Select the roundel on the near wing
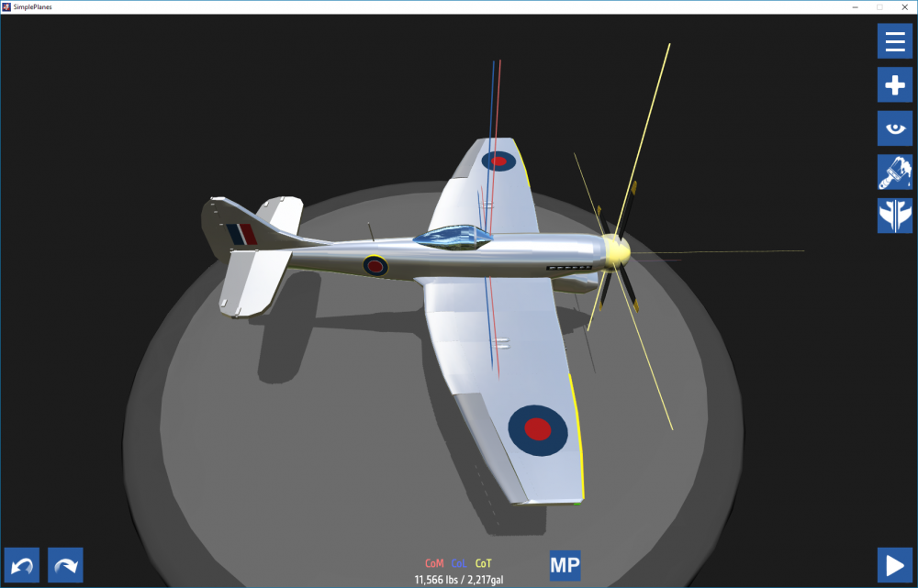This screenshot has width=918, height=588. [x=537, y=430]
